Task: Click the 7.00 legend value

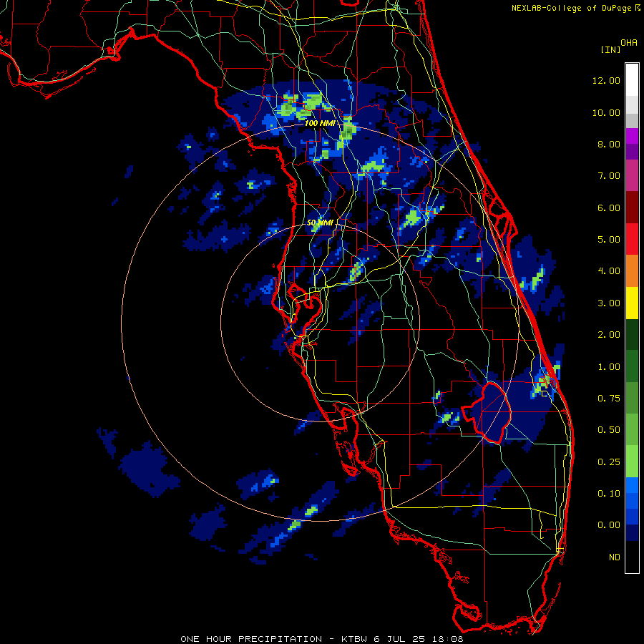Action: point(609,176)
